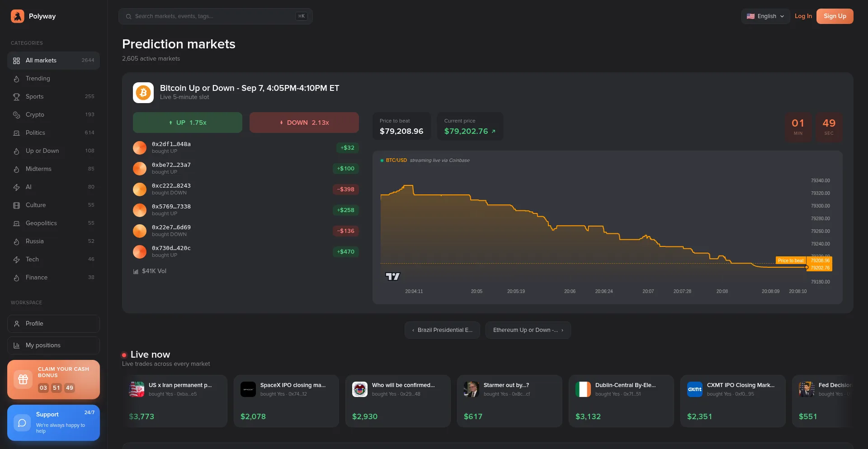Open the Dublin-Central By-Ele... market card
Image resolution: width=868 pixels, height=449 pixels.
tap(621, 401)
